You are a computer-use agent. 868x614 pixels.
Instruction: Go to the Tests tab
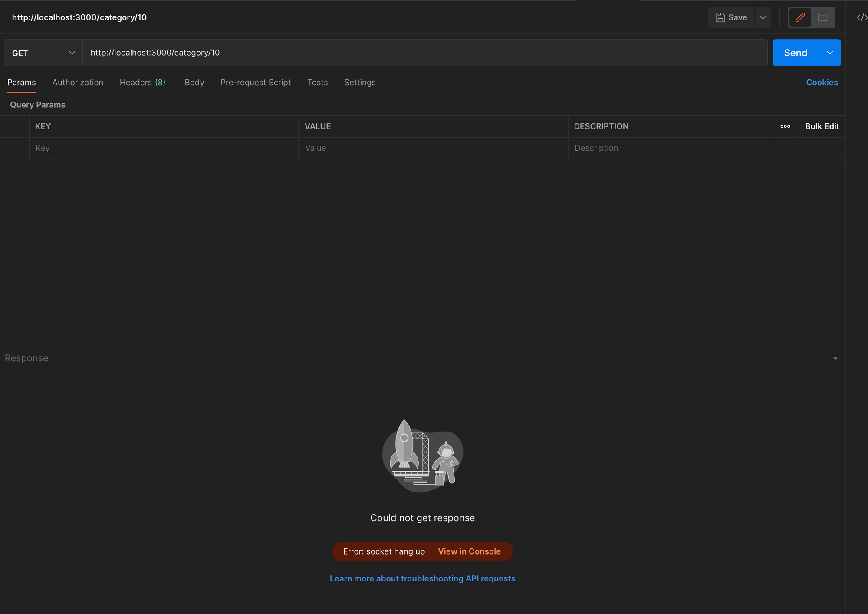tap(317, 83)
